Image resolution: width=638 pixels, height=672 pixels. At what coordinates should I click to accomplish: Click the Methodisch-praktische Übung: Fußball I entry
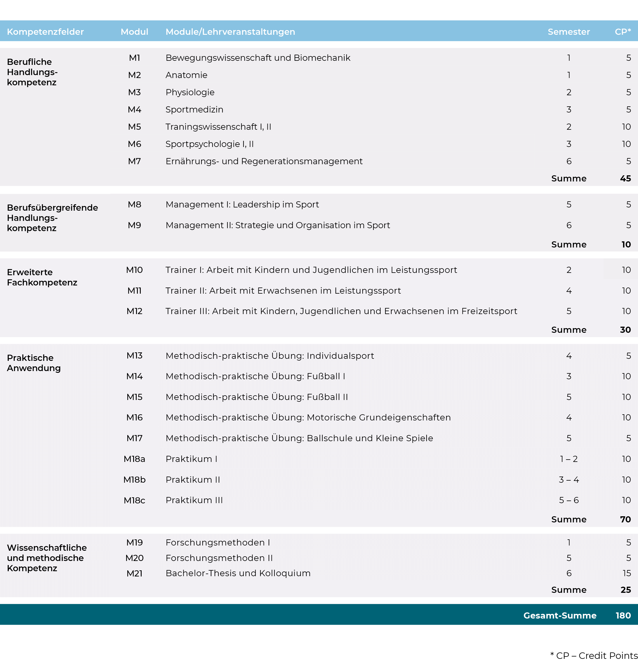255,376
